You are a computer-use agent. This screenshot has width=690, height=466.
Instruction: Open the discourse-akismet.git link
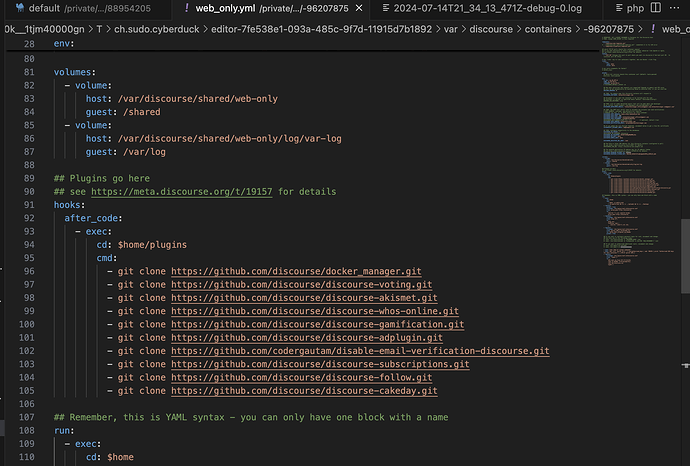pos(304,298)
